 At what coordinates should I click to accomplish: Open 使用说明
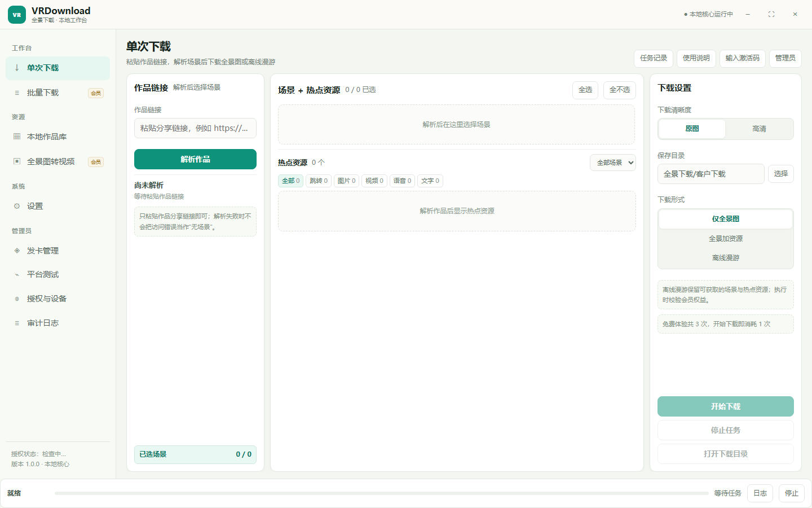click(x=696, y=58)
